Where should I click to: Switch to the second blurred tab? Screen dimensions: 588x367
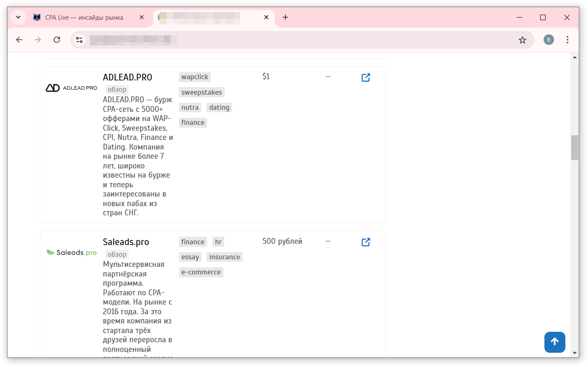click(x=214, y=17)
